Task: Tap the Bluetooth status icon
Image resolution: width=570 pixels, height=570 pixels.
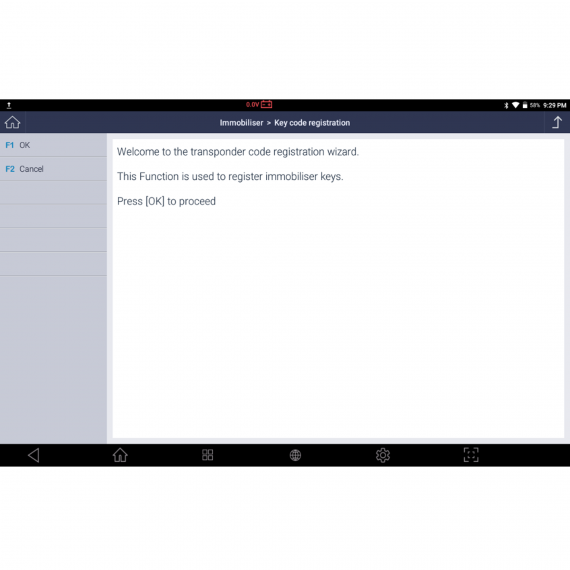Action: point(506,105)
